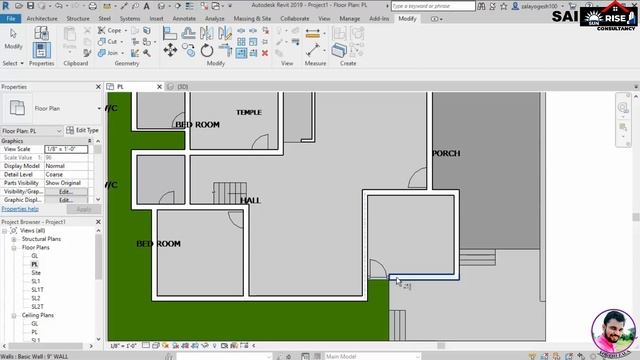Click the Aligned Dimension measure icon
Viewport: 640px width, 360px height.
pyautogui.click(x=313, y=33)
